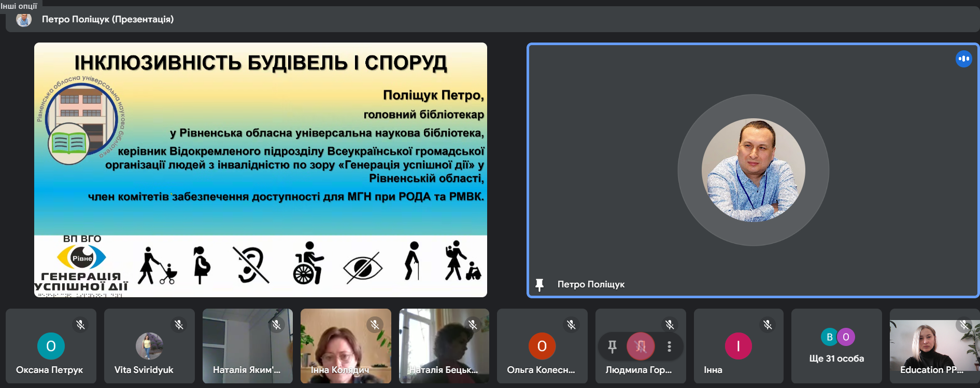
Task: Click the teal "O" avatar of Оксана Петрук
Action: click(x=51, y=346)
